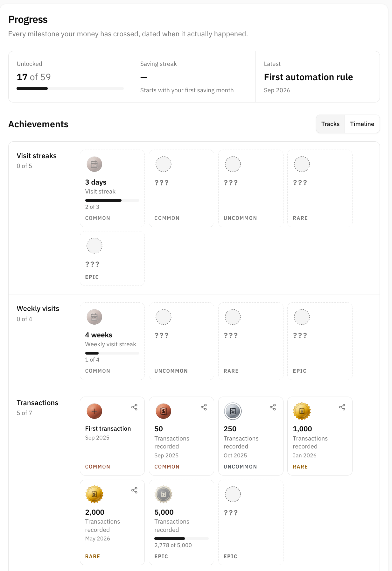This screenshot has width=392, height=571.
Task: Click the 4 weeks calendar badge icon
Action: 94,317
